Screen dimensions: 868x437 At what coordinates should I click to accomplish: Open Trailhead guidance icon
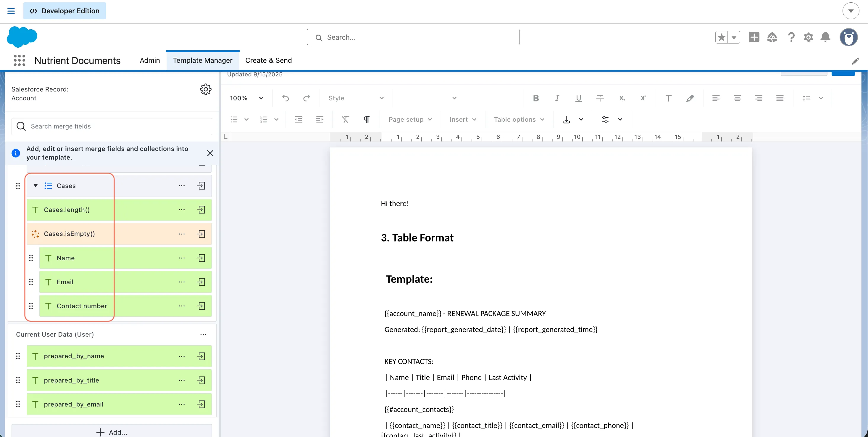pyautogui.click(x=772, y=37)
